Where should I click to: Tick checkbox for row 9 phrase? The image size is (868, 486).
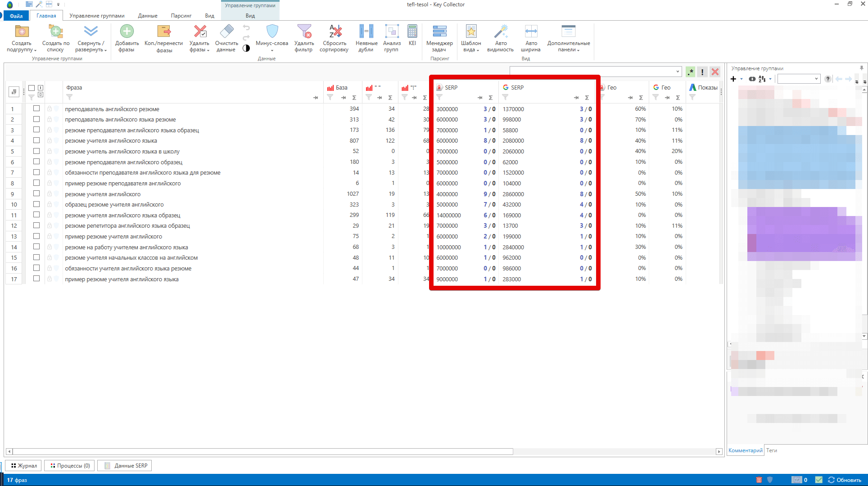point(36,193)
